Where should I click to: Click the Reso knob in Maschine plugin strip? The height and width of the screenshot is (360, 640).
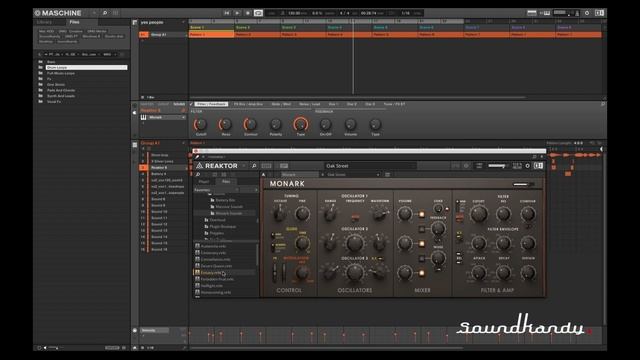coord(225,124)
